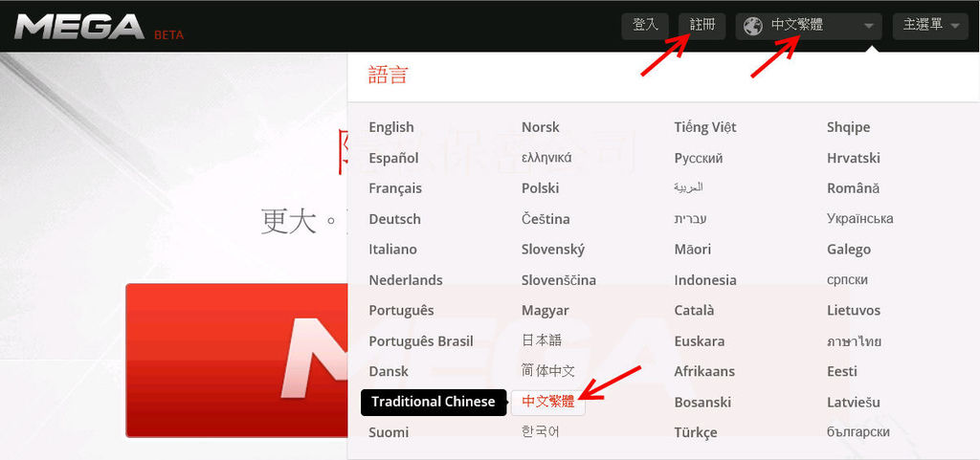This screenshot has width=980, height=460.
Task: Pick Hebrew עברית from language list
Action: pyautogui.click(x=691, y=219)
